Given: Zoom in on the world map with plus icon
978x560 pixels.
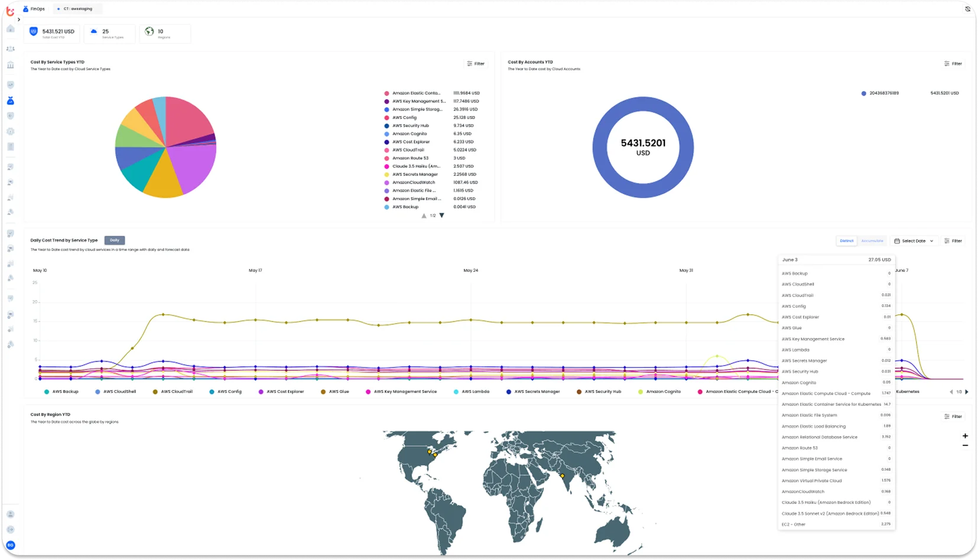Looking at the screenshot, I should pyautogui.click(x=965, y=436).
